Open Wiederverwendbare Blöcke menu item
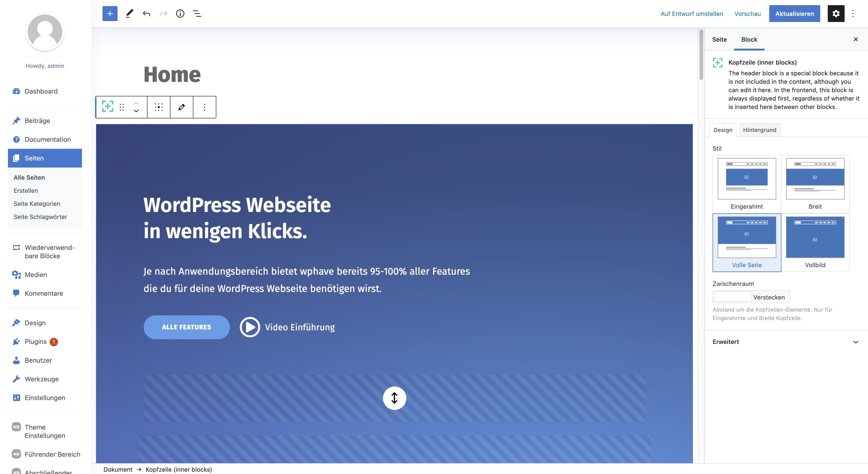Image resolution: width=868 pixels, height=474 pixels. pyautogui.click(x=45, y=252)
